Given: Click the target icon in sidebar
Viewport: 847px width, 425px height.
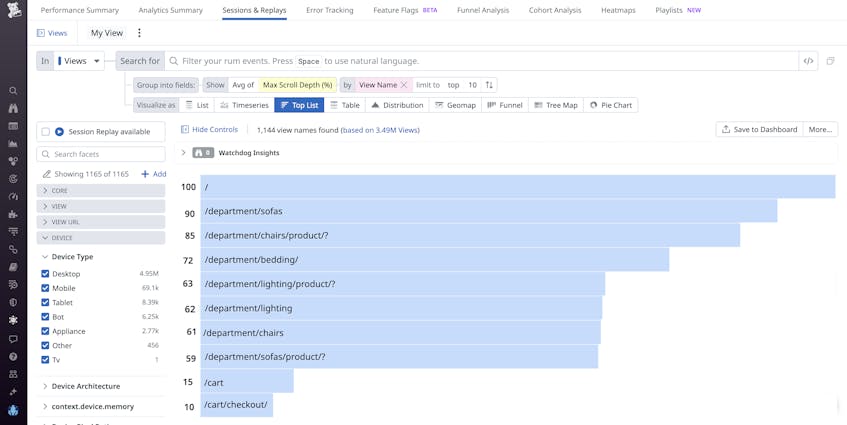Looking at the screenshot, I should coord(13,179).
